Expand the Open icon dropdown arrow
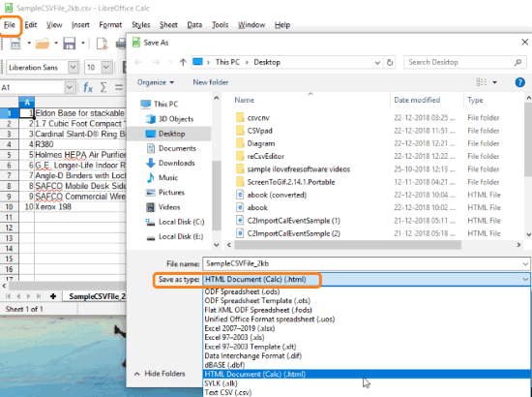Screen dimensions: 532x397 click(x=56, y=44)
